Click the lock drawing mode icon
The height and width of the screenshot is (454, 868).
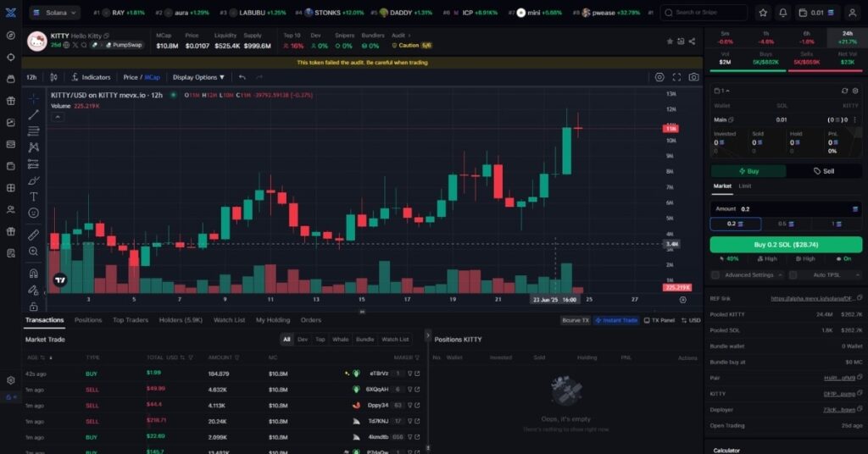tap(34, 290)
